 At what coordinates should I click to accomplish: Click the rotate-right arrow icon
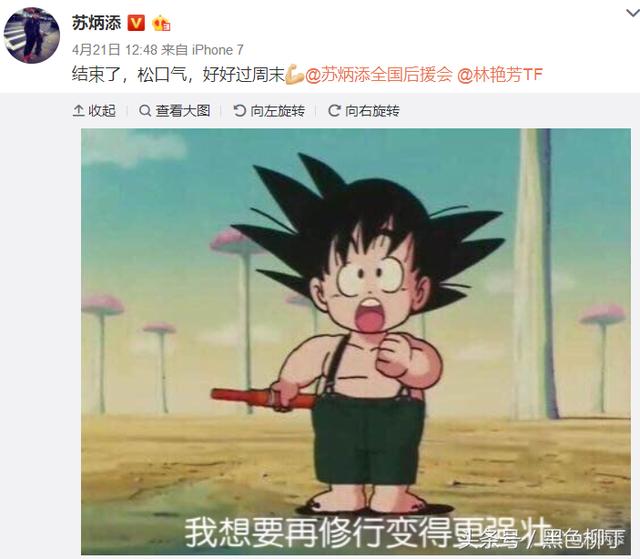click(334, 111)
